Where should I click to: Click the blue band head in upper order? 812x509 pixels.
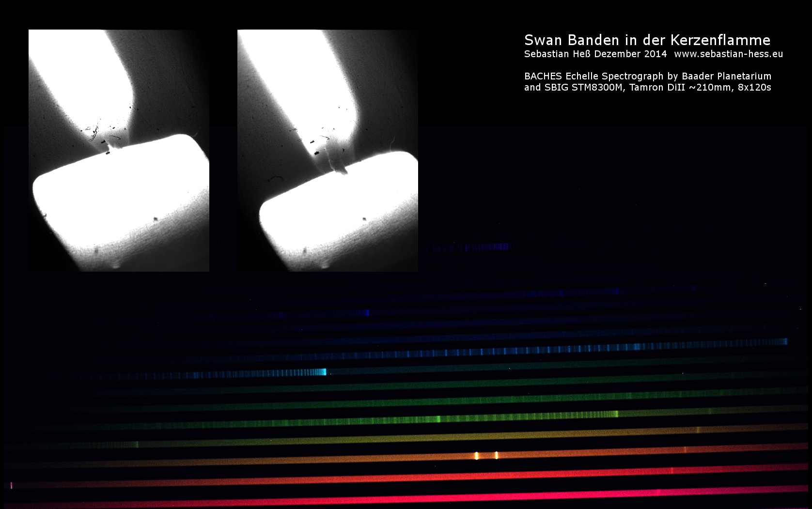coord(367,313)
